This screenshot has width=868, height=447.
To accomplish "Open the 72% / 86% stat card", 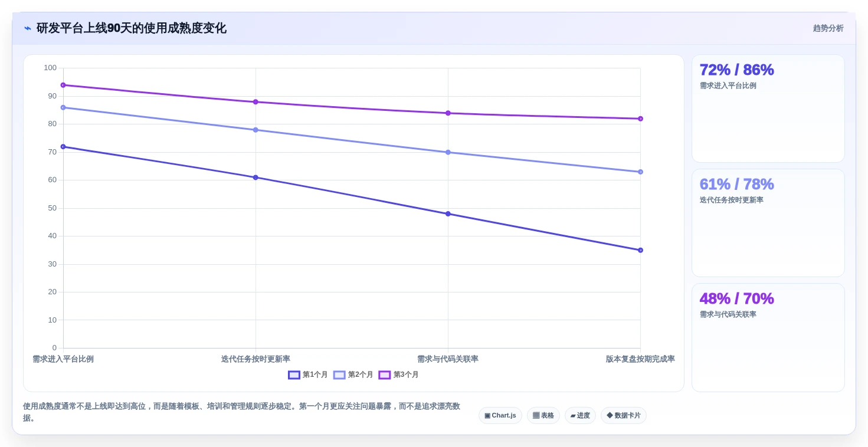I will click(768, 109).
